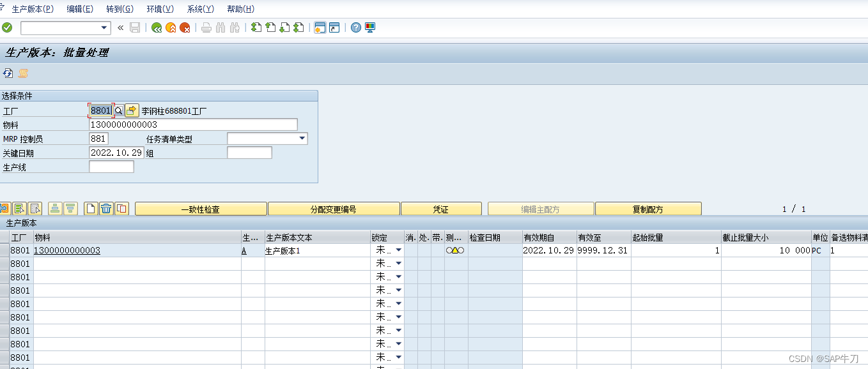Screen dimensions: 868x369
Task: Select the row selector for the 生产版本1 row
Action: 4,251
